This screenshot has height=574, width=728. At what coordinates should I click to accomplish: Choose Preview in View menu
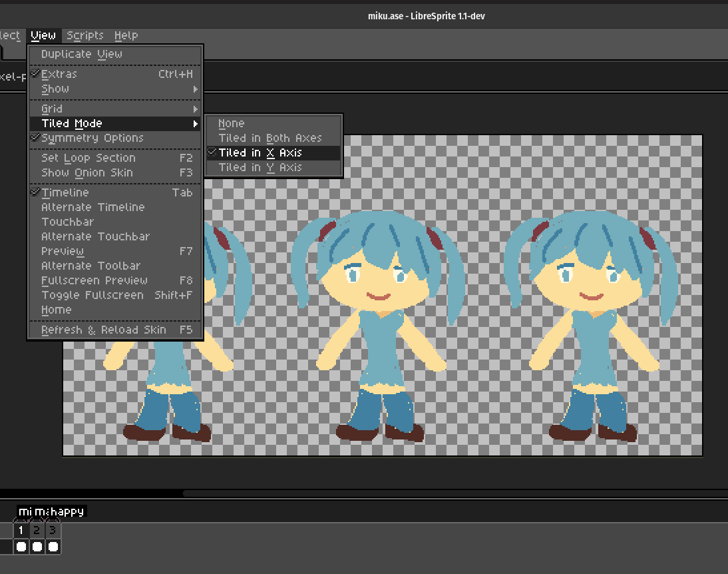point(115,251)
